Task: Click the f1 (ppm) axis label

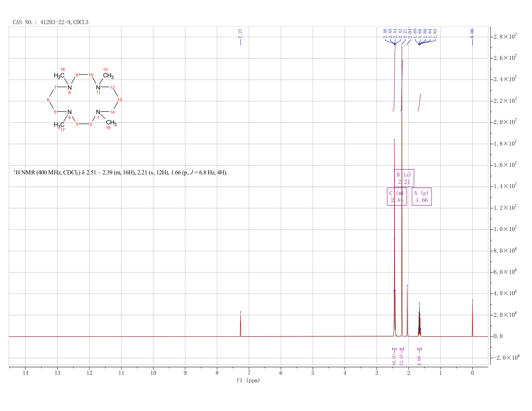Action: (x=248, y=380)
